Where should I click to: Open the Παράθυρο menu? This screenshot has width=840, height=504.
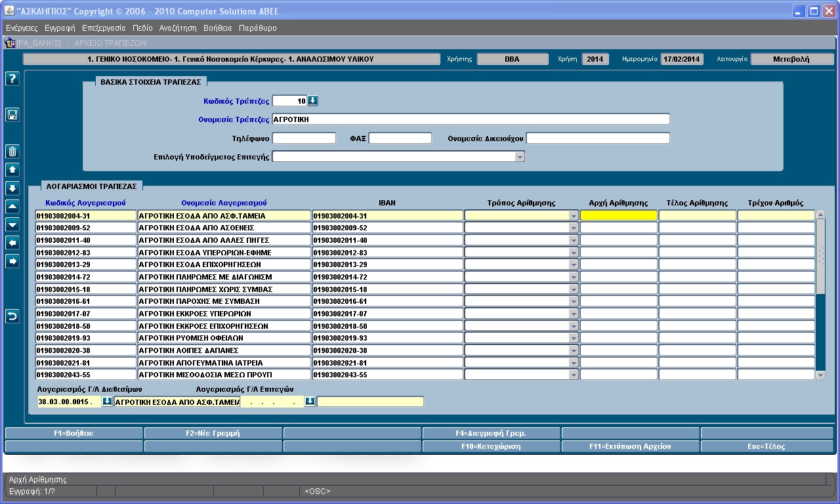tap(258, 28)
